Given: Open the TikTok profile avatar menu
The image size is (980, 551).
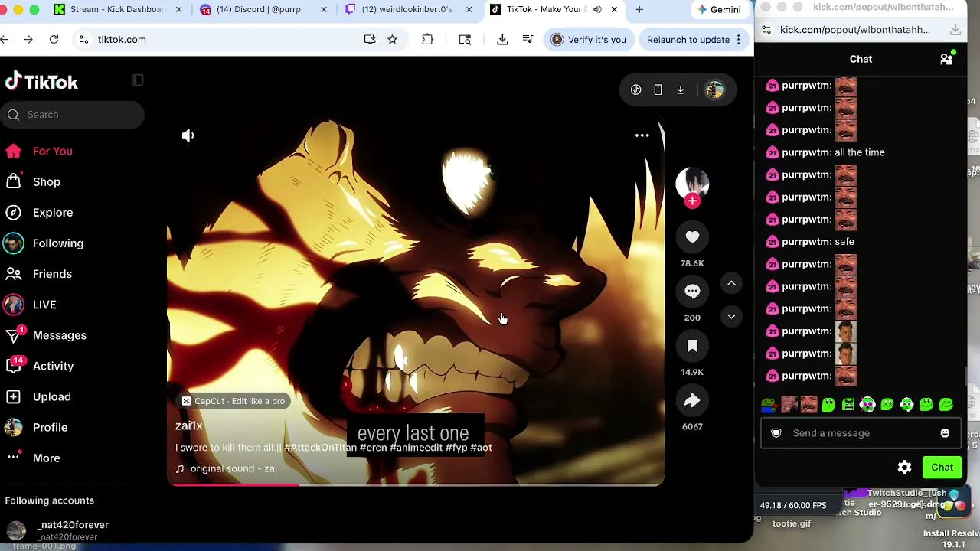Looking at the screenshot, I should click(x=714, y=90).
